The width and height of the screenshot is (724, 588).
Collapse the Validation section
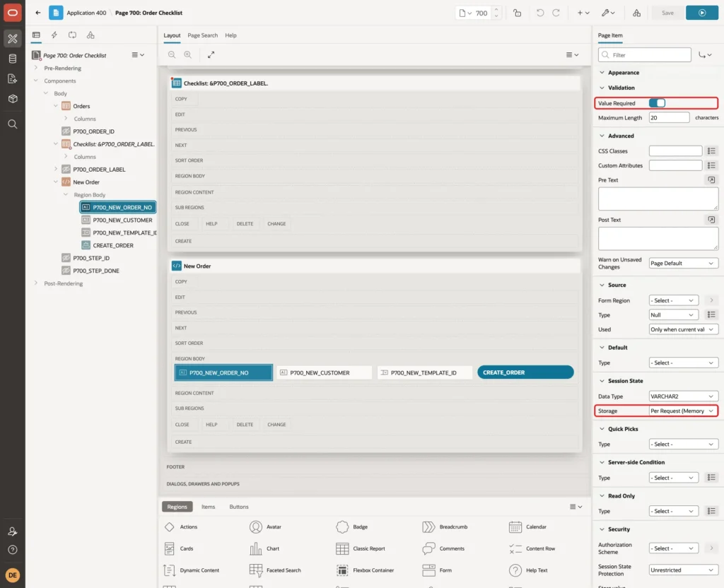[602, 88]
